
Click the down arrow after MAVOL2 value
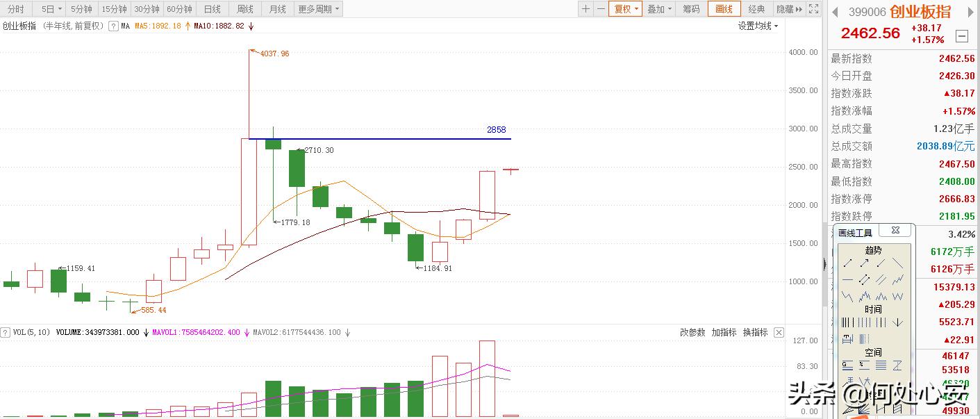[347, 333]
